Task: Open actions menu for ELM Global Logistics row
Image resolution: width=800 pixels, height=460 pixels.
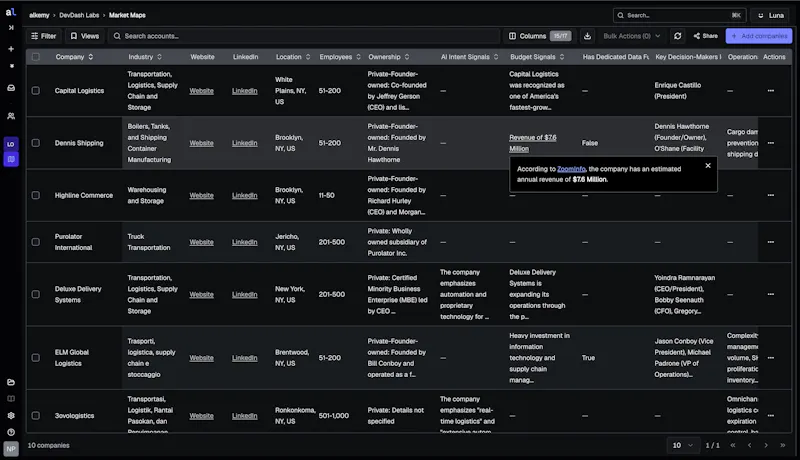Action: coord(770,358)
